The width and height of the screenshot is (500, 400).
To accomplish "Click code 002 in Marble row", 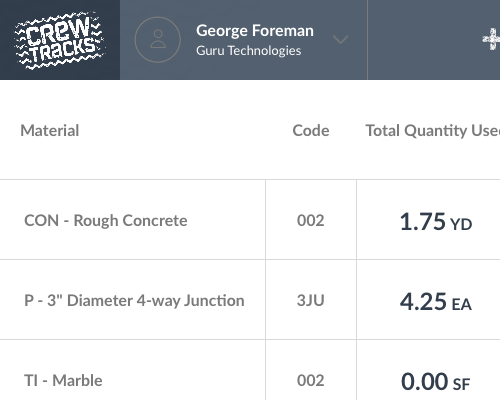I will click(311, 381).
